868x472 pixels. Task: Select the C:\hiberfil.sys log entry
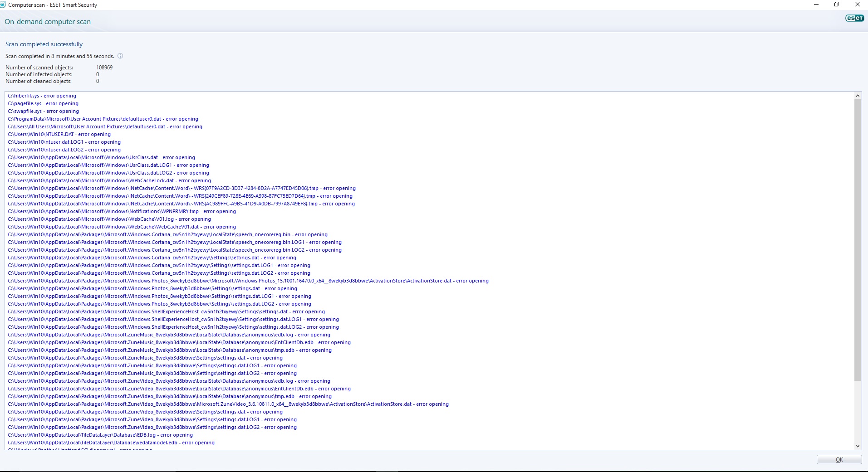42,96
